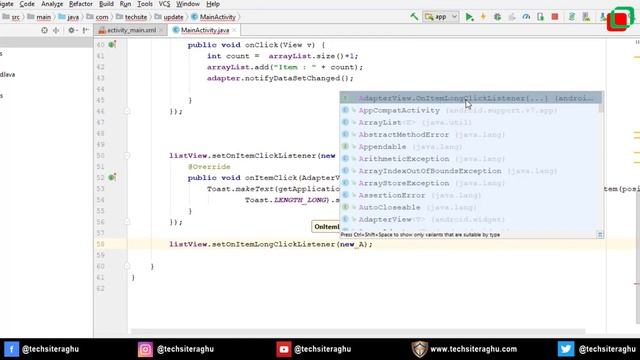Collapse all in the project panel

coord(56,30)
